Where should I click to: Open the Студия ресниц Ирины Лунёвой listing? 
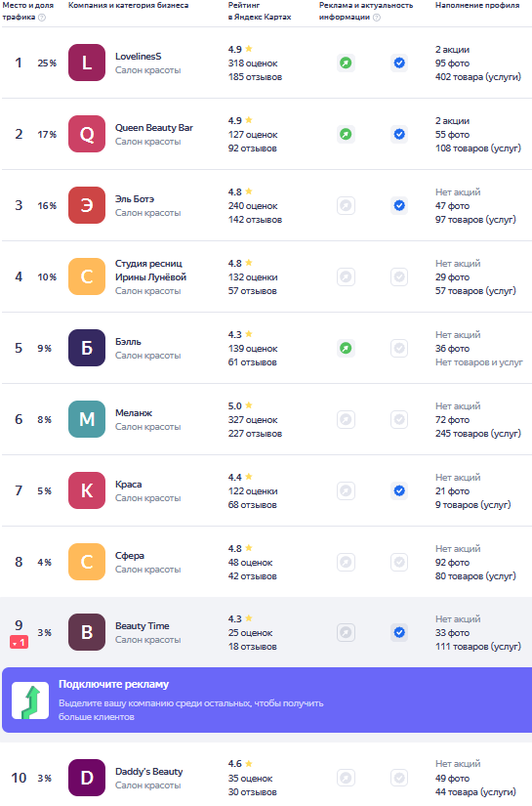[150, 270]
